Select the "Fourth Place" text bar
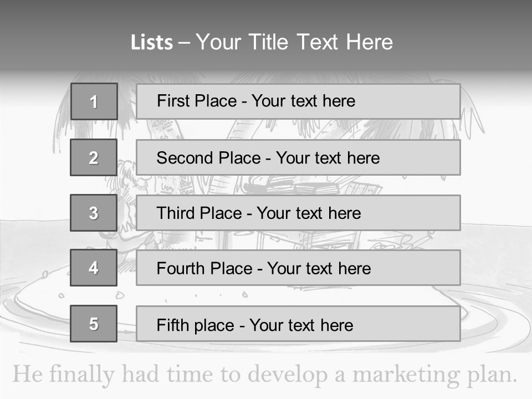This screenshot has height=399, width=532. 298,268
